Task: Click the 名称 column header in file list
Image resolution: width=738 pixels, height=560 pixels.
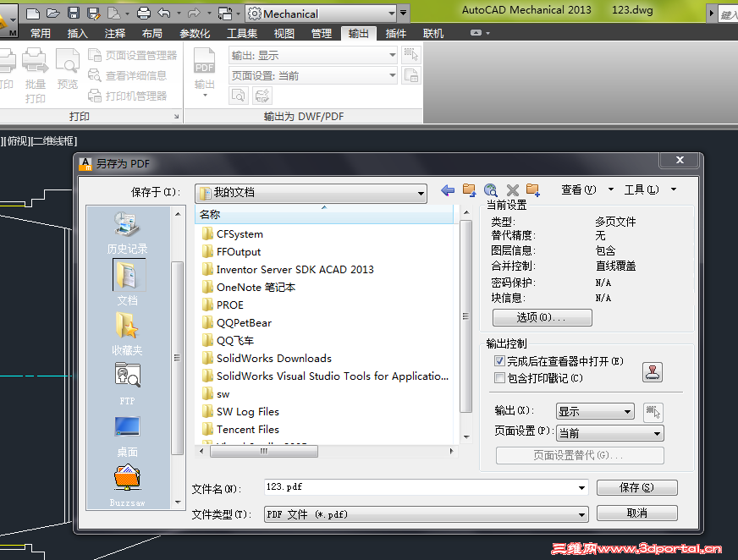Action: coord(325,215)
